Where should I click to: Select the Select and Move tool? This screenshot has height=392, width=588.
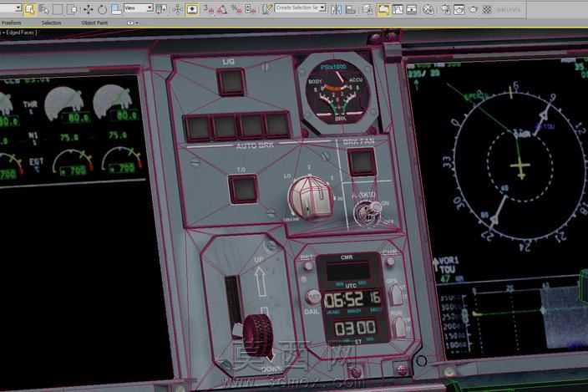pyautogui.click(x=89, y=9)
